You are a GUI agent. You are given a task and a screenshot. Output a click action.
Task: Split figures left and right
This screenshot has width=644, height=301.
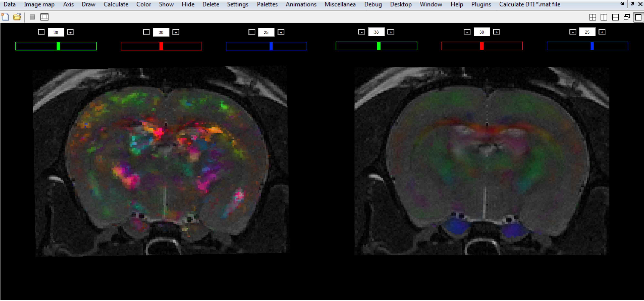pyautogui.click(x=604, y=17)
